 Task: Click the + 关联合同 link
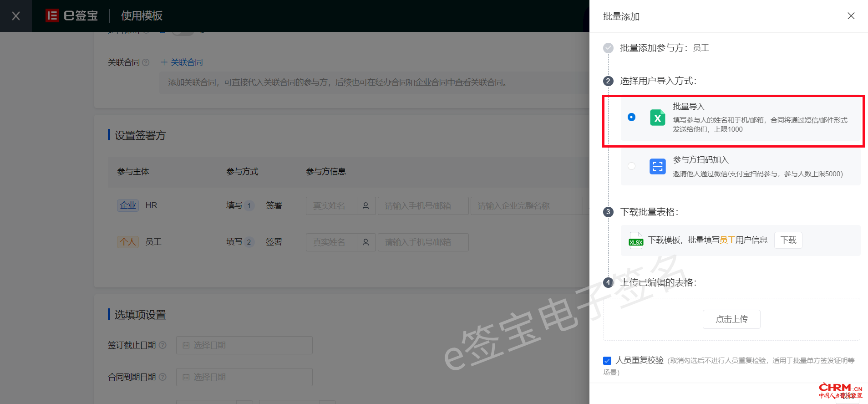point(182,62)
